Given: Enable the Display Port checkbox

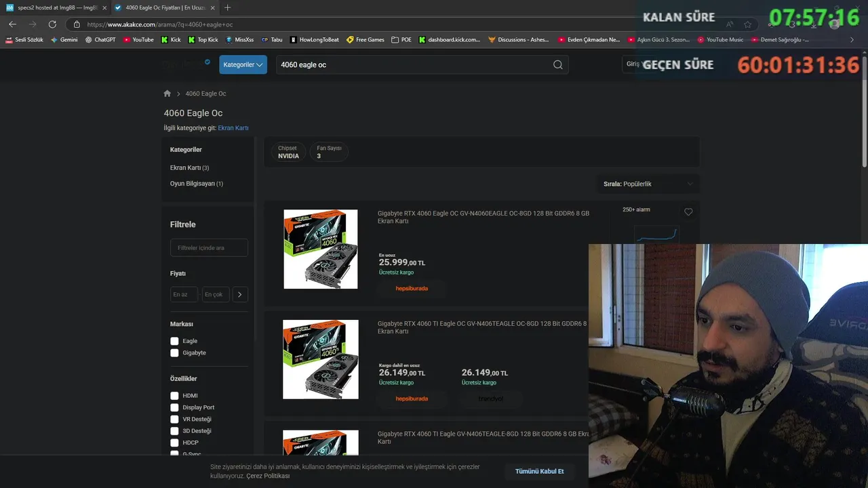Looking at the screenshot, I should (x=174, y=407).
